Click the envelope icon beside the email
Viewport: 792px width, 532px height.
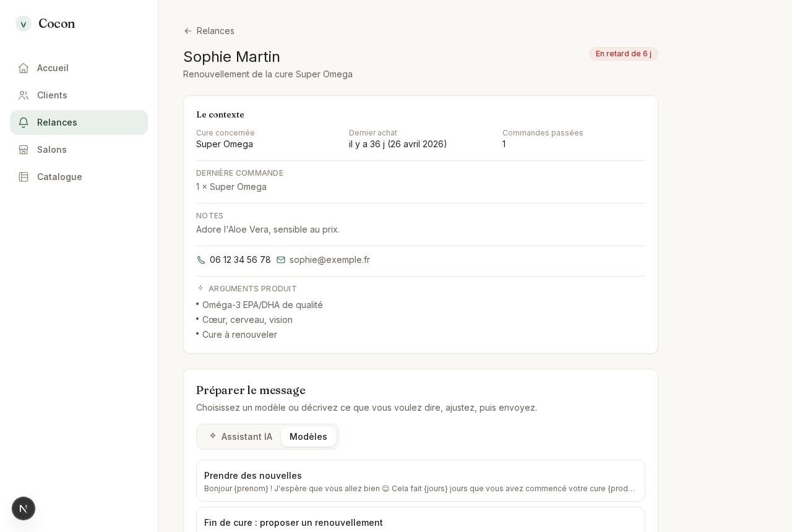[281, 260]
